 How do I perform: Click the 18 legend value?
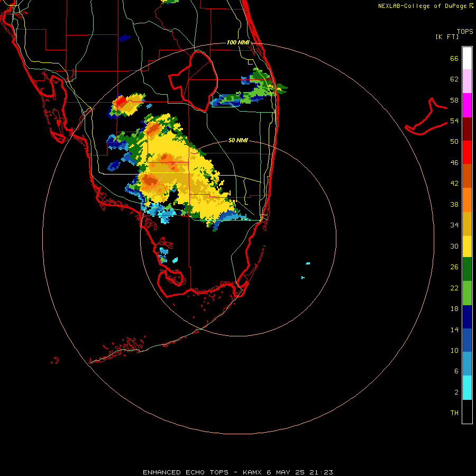pos(454,309)
